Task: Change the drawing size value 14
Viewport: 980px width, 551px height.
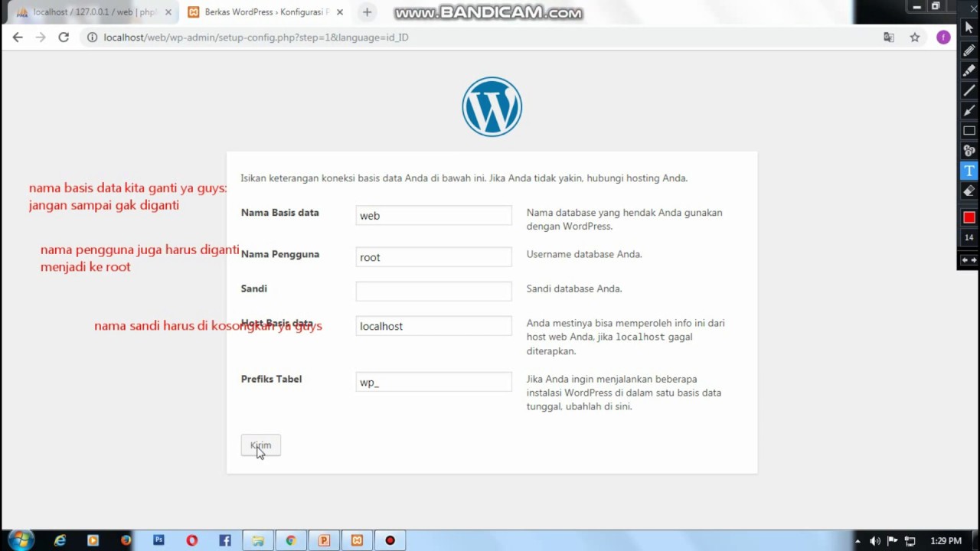Action: [969, 238]
